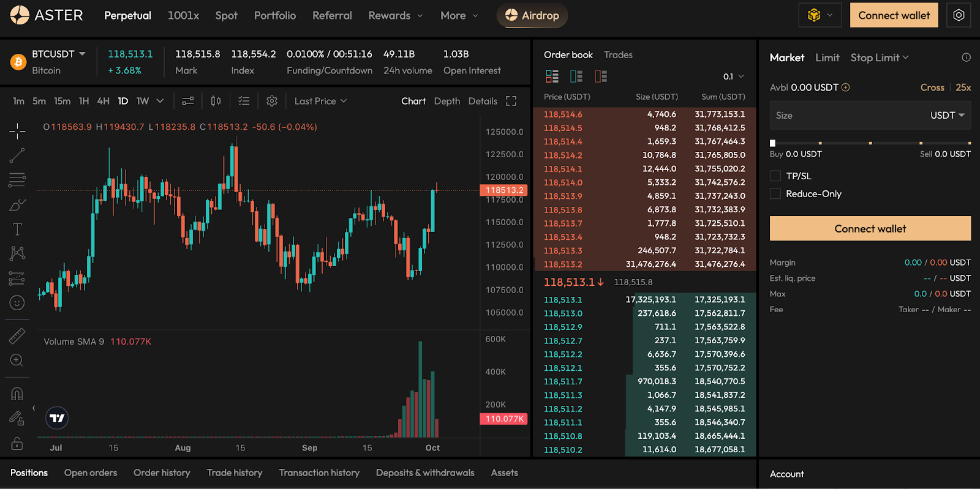Viewport: 980px width, 489px height.
Task: Open the indicators icon in chart toolbar
Action: (x=188, y=101)
